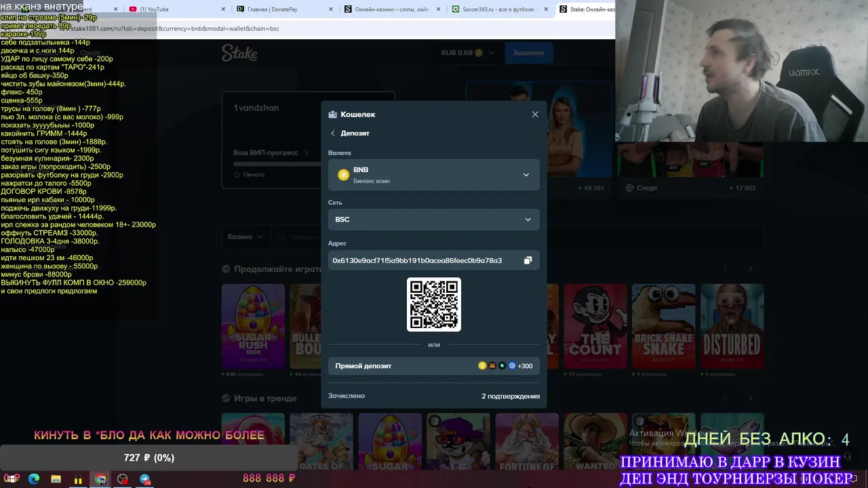Click the 1vandzhan username
Image resolution: width=868 pixels, height=488 pixels.
256,108
